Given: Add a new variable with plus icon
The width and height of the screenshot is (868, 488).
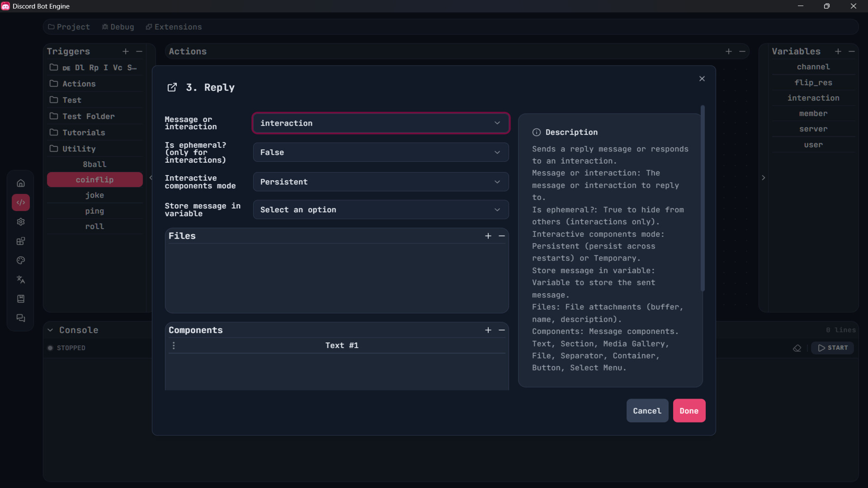Looking at the screenshot, I should click(x=838, y=52).
